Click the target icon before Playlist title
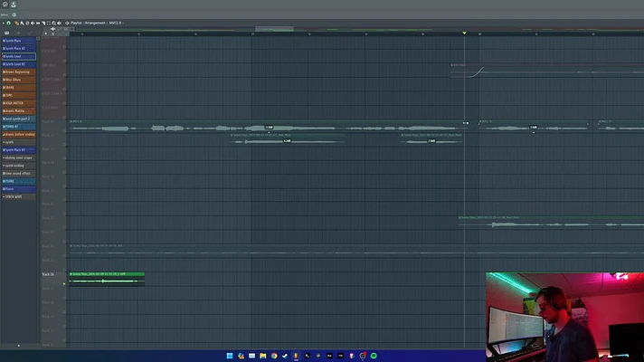The height and width of the screenshot is (362, 644). (67, 23)
